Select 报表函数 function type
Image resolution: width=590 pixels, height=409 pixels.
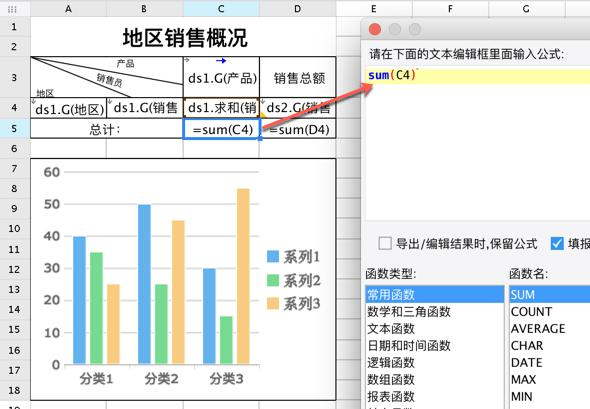[435, 396]
